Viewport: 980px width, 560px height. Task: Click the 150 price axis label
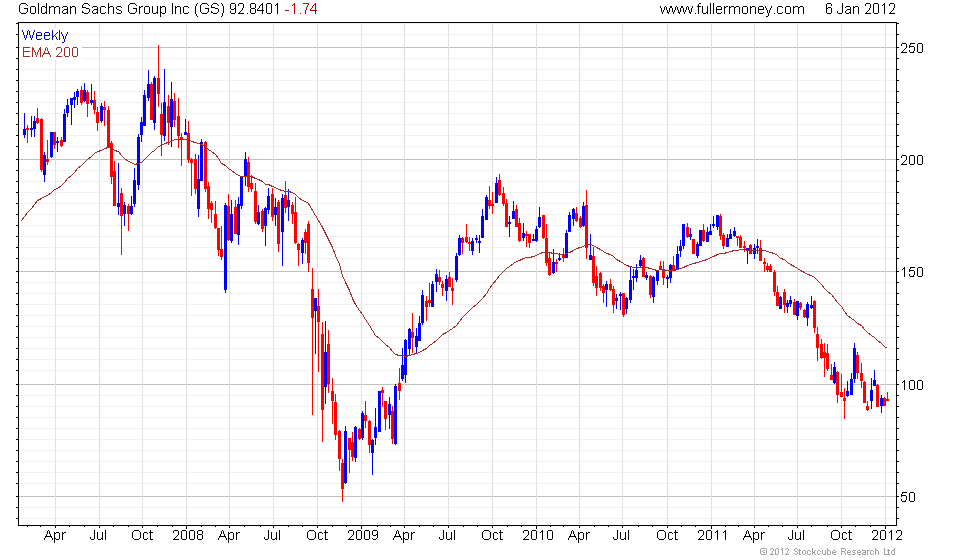point(911,272)
